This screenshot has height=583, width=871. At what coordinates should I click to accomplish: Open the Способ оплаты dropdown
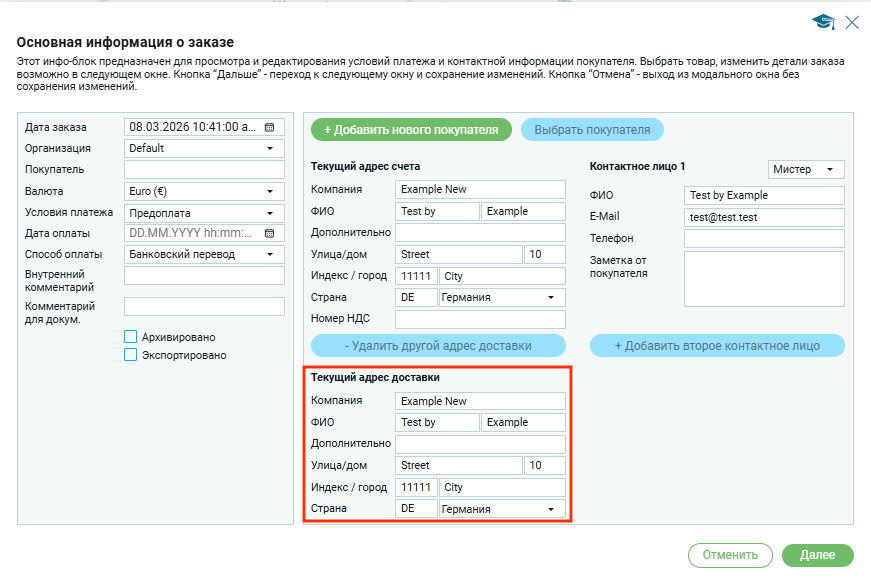click(269, 254)
